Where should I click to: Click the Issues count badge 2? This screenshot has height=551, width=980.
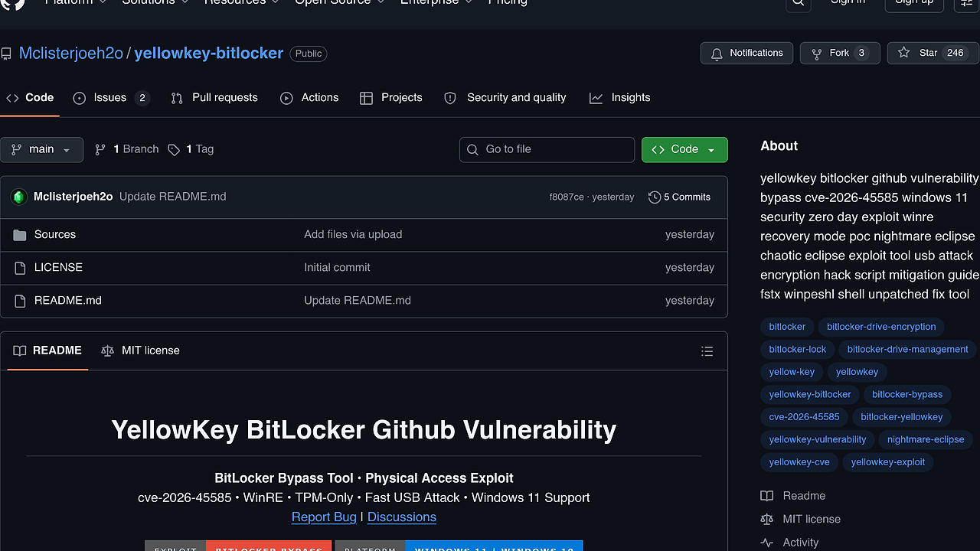(142, 98)
